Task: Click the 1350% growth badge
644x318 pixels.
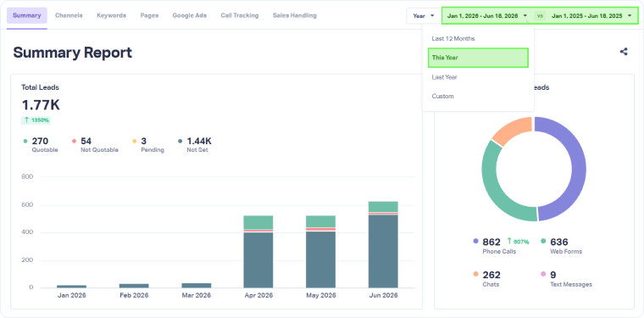Action: pos(36,120)
